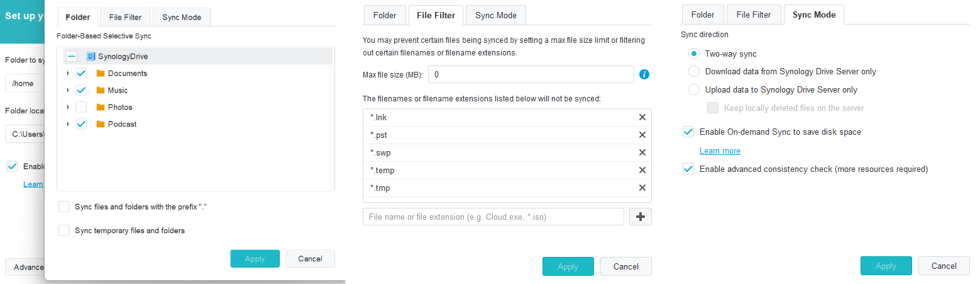Click Cancel in the Sync Mode dialog

(944, 266)
